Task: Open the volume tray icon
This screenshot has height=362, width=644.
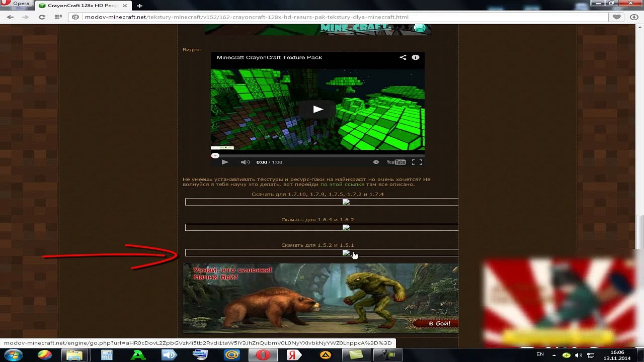Action: [579, 355]
